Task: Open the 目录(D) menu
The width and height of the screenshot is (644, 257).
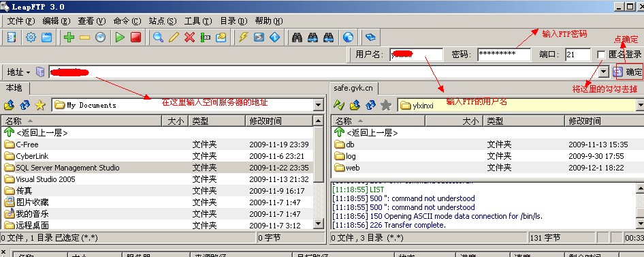Action: pyautogui.click(x=234, y=21)
